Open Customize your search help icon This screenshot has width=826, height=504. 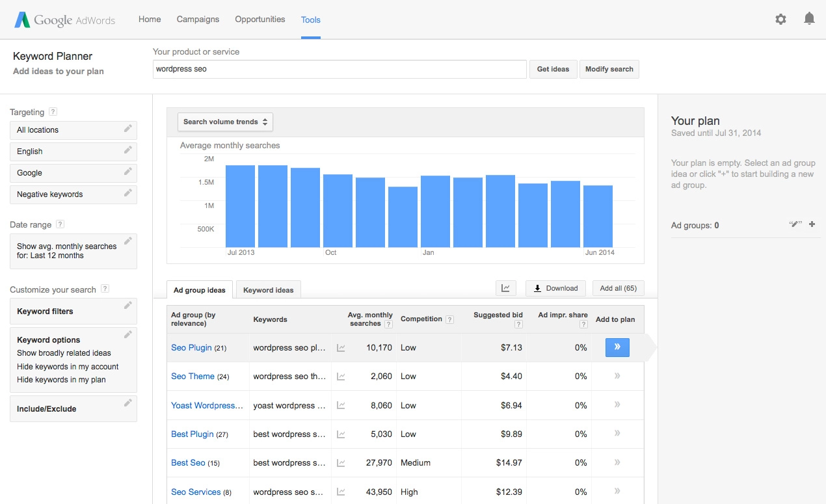click(x=105, y=289)
